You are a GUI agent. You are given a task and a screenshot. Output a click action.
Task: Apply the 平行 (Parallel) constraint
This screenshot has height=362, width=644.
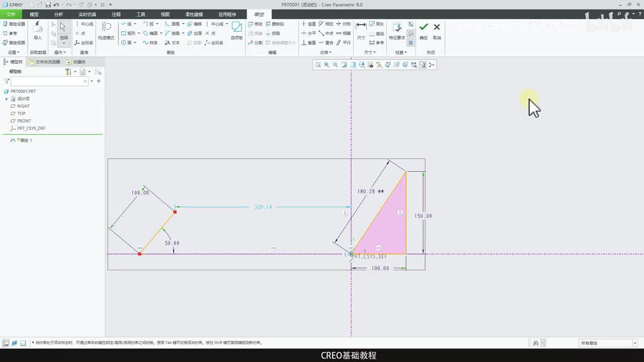[x=344, y=43]
